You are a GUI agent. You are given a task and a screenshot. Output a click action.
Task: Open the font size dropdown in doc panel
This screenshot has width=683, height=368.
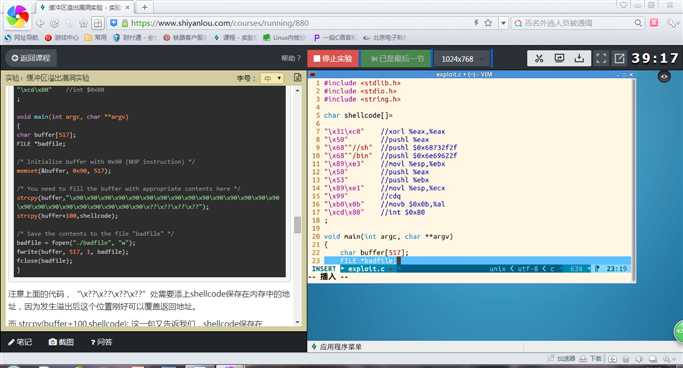point(272,78)
